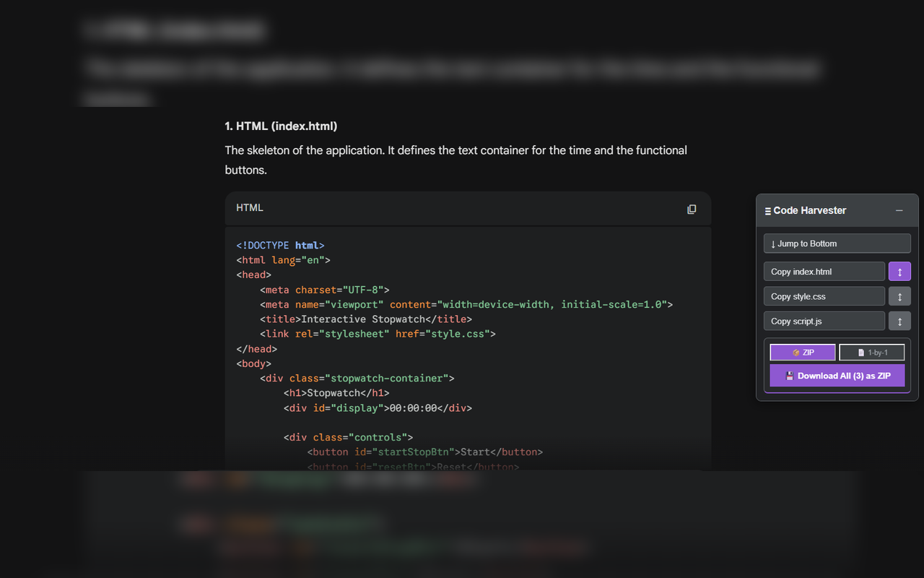The image size is (924, 578).
Task: Click the DOCTYPE line in the code
Action: pyautogui.click(x=280, y=245)
